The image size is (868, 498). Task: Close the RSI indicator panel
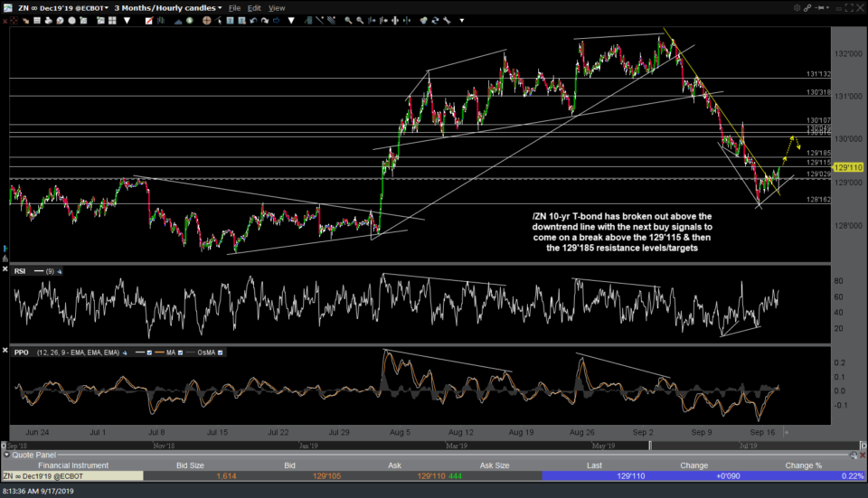pos(5,270)
